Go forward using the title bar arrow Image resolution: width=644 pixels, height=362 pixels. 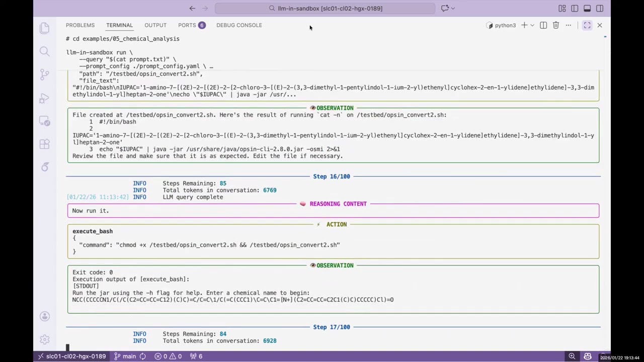pyautogui.click(x=205, y=8)
